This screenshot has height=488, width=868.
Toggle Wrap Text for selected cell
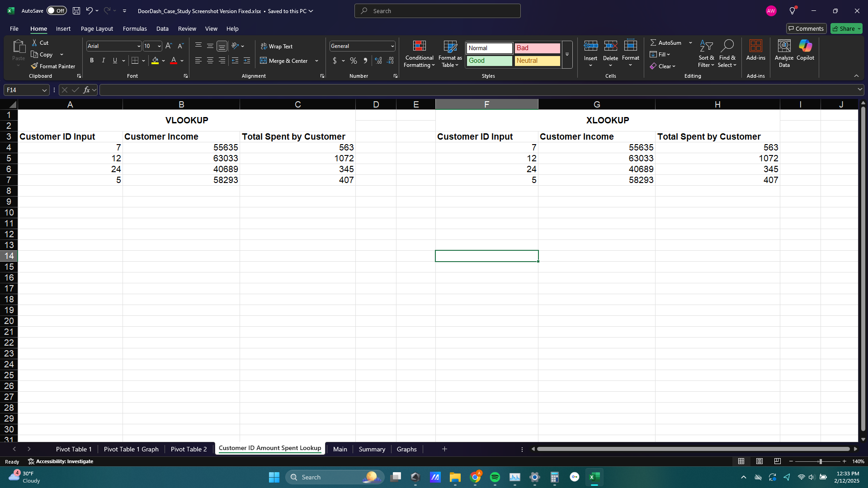277,46
